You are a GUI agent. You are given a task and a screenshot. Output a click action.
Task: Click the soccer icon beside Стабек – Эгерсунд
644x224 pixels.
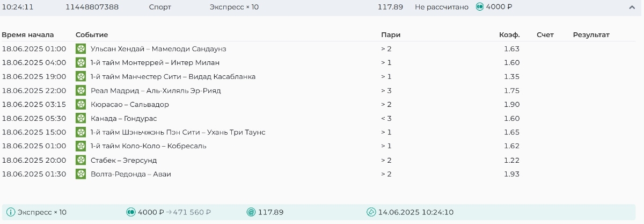[80, 160]
